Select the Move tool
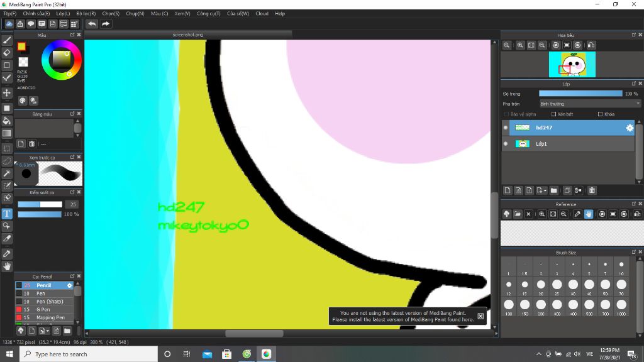Viewport: 644px width, 362px height. point(7,93)
